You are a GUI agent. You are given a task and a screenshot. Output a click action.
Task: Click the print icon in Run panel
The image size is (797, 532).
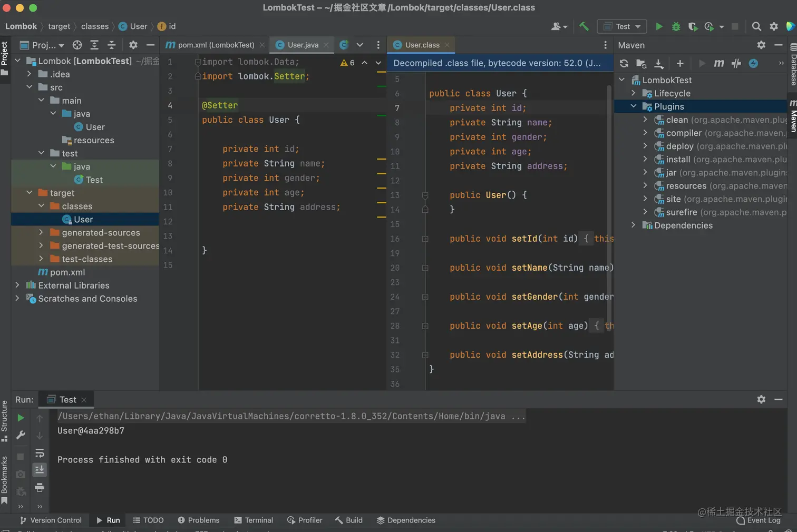coord(40,488)
